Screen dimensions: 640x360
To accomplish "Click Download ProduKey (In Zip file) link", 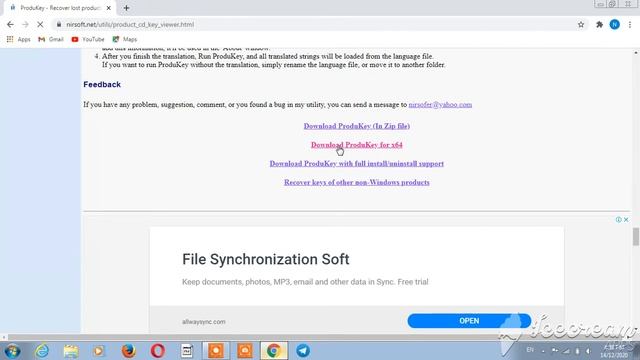I will tap(356, 126).
